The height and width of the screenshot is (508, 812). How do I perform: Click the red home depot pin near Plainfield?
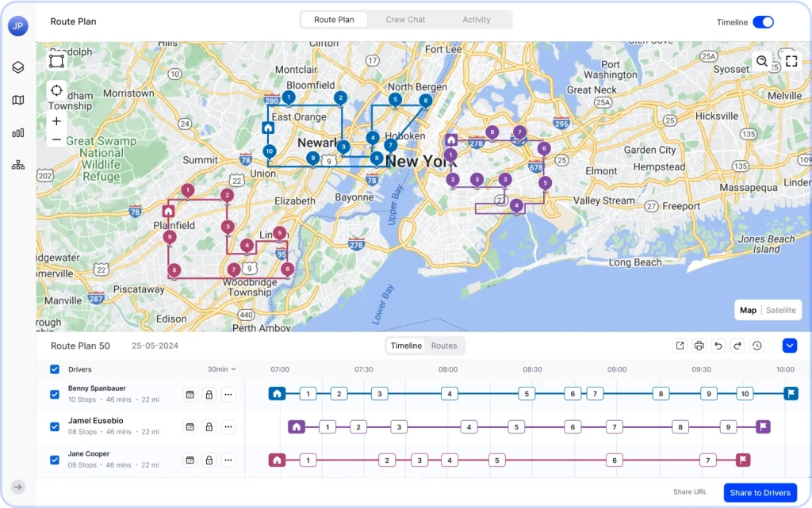tap(168, 211)
